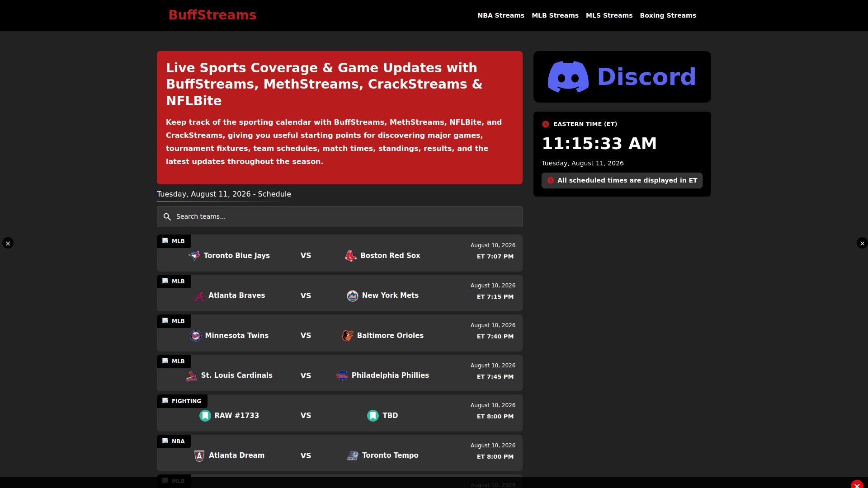Viewport: 868px width, 488px height.
Task: Click the New York Mets team logo
Action: (x=353, y=296)
